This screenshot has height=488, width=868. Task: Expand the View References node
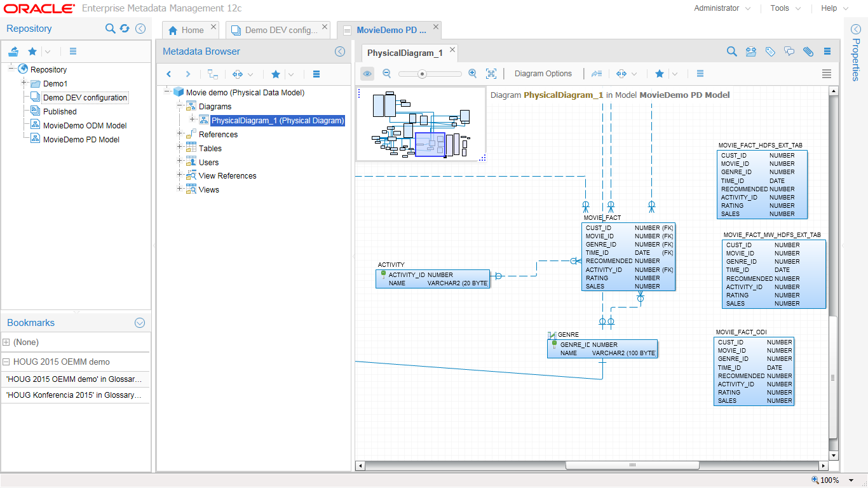click(180, 175)
